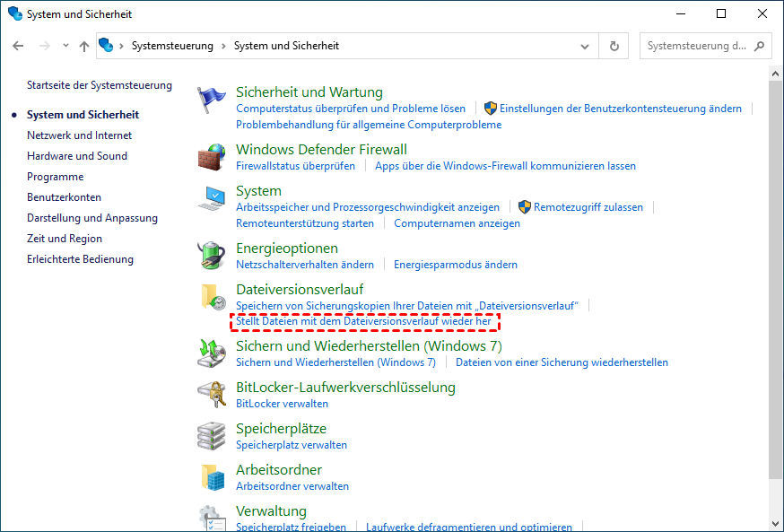Click Remotezugriff zulassen link
This screenshot has width=784, height=532.
pyautogui.click(x=588, y=207)
